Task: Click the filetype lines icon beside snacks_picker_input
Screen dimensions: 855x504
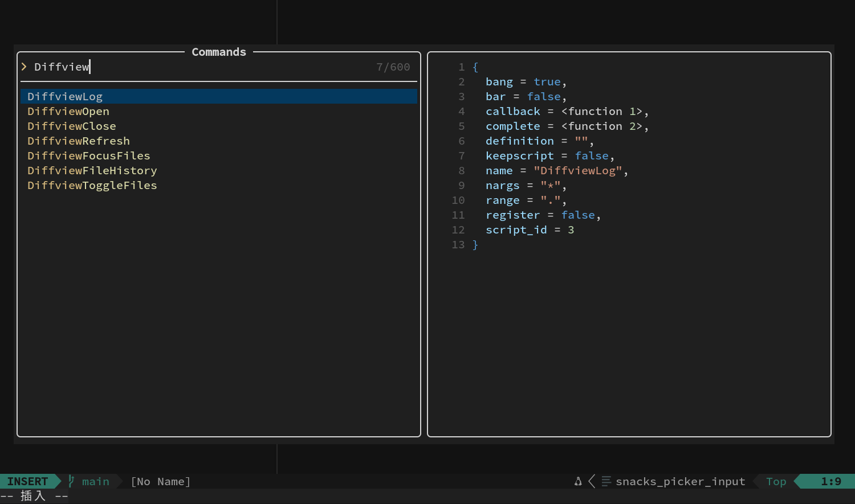Action: point(606,481)
